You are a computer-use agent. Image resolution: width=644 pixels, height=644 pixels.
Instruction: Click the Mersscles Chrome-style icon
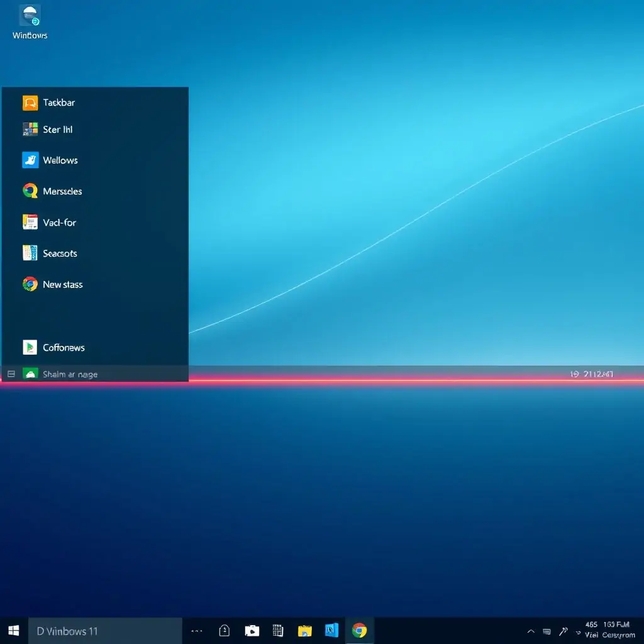(30, 191)
